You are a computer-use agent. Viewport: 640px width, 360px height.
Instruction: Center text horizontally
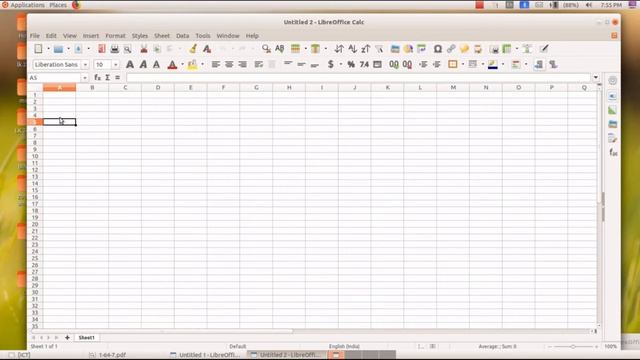tap(229, 64)
